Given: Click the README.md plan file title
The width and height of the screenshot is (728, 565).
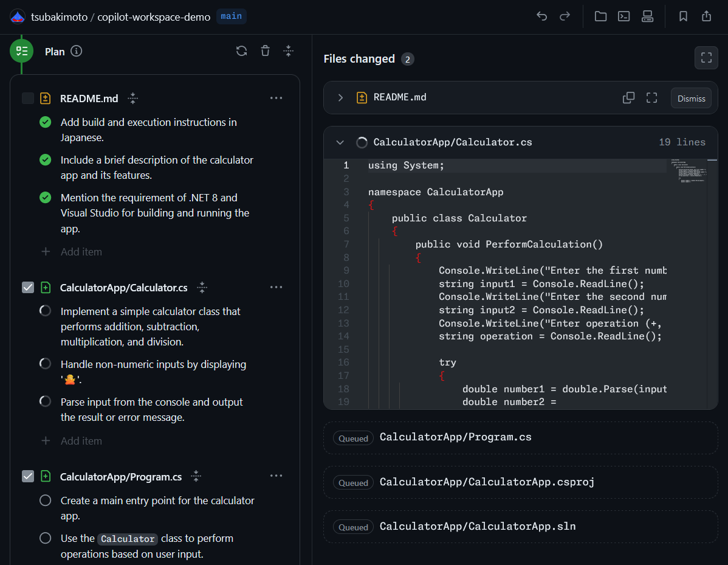Looking at the screenshot, I should point(89,99).
